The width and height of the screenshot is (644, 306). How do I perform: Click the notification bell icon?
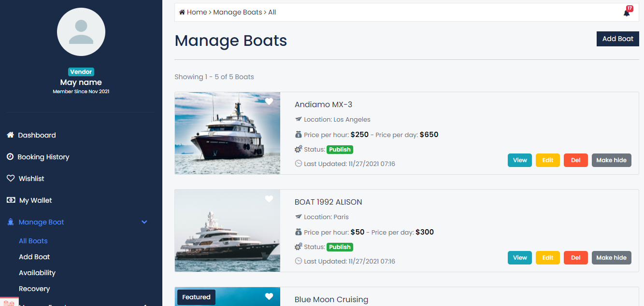pos(627,13)
